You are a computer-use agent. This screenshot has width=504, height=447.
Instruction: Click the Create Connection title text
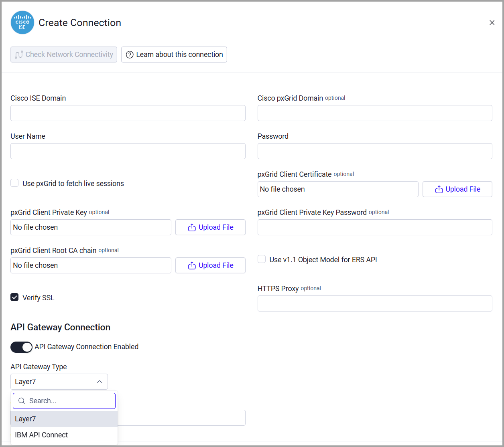pyautogui.click(x=80, y=23)
